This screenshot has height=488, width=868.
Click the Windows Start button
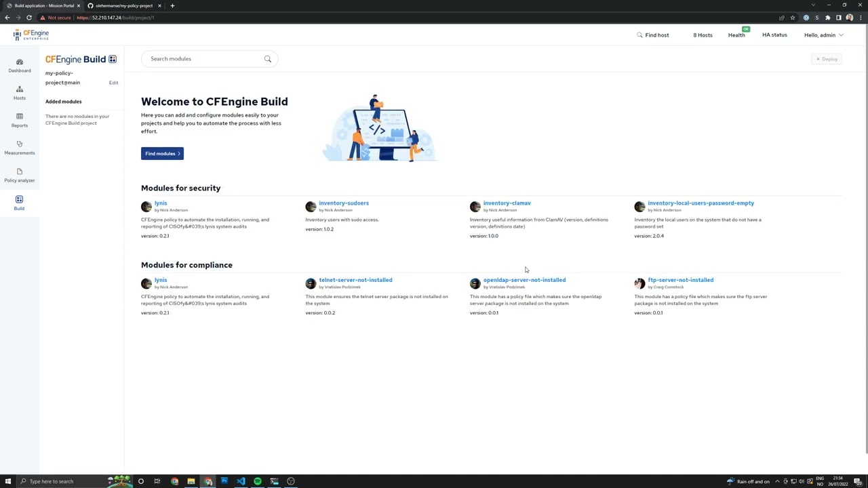8,481
